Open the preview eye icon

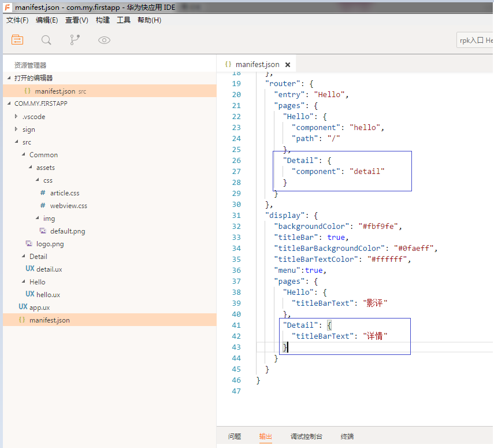(104, 40)
